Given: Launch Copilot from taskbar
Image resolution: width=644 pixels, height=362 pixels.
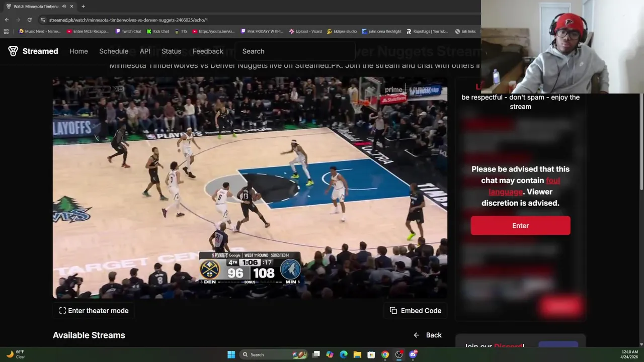Looking at the screenshot, I should point(330,354).
